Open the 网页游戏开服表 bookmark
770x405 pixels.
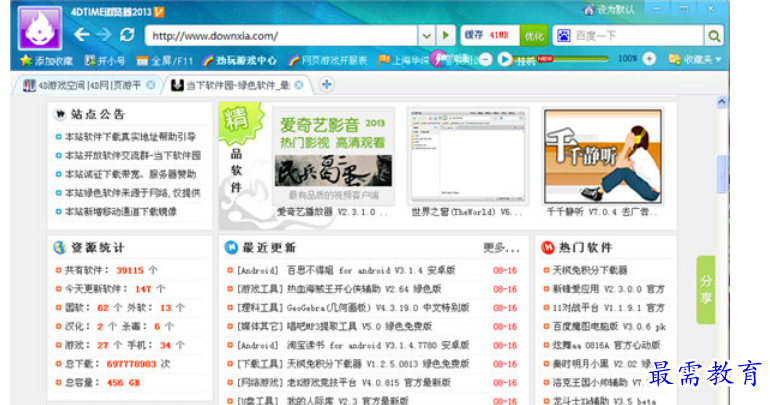(x=328, y=61)
